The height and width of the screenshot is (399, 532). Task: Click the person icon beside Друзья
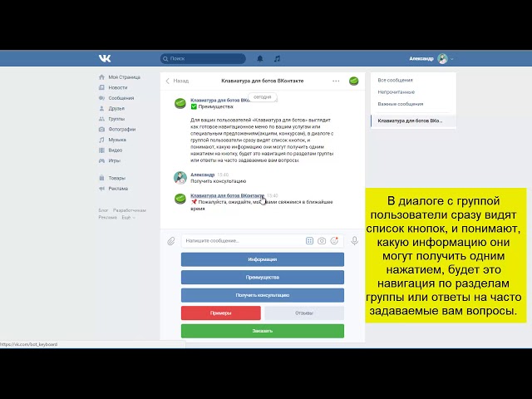101,109
